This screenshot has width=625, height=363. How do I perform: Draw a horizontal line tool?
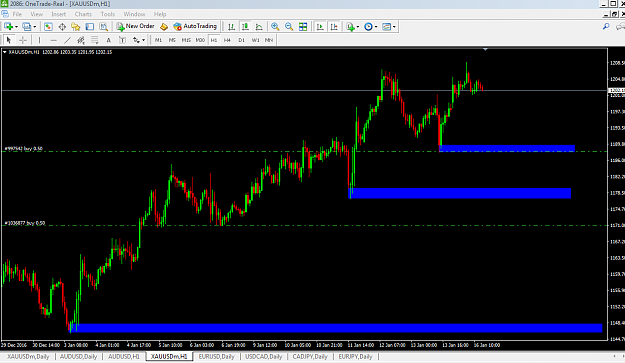click(53, 40)
